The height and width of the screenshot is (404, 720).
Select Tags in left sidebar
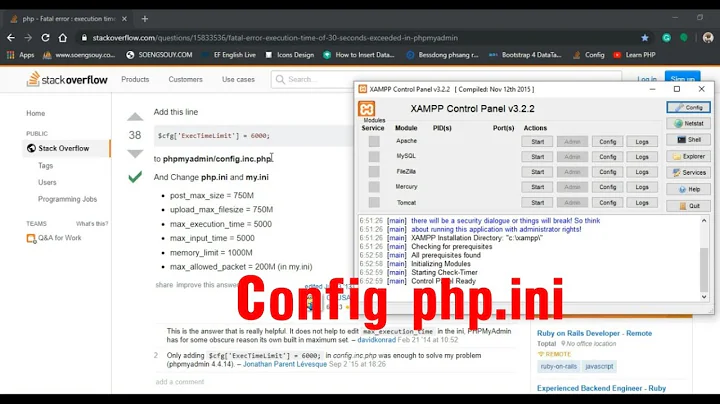pyautogui.click(x=45, y=165)
